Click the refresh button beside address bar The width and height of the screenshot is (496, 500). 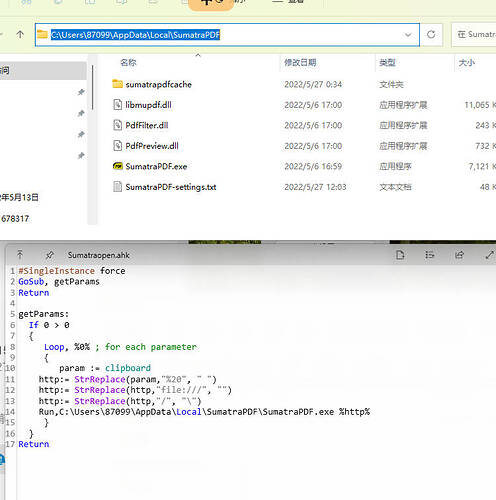431,34
